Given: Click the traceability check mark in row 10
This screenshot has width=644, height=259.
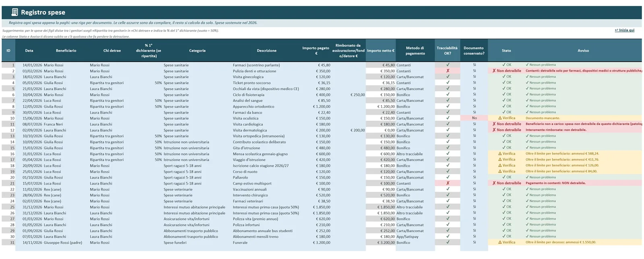Looking at the screenshot, I should coord(448,118).
